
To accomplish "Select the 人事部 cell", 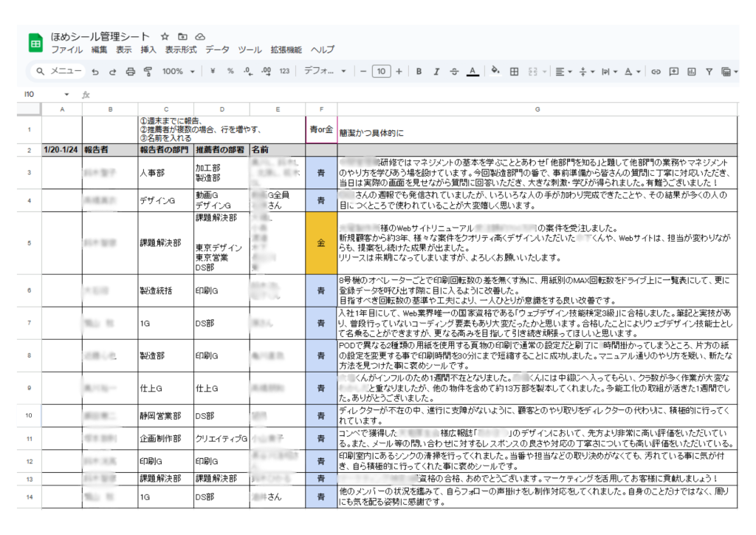I will coord(166,173).
